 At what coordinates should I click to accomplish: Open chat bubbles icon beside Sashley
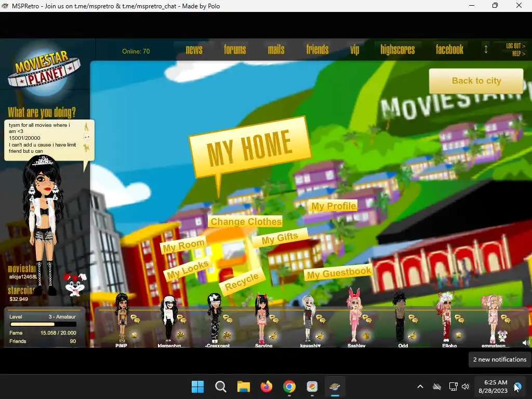click(367, 319)
